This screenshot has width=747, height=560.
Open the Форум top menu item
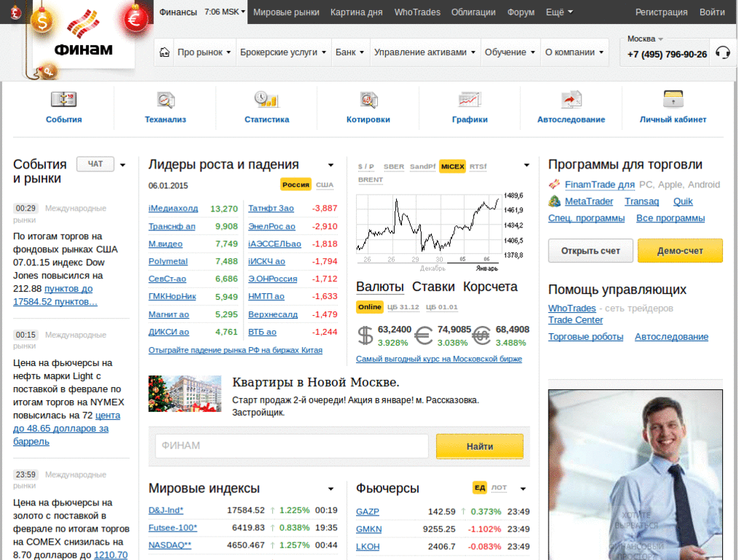tap(521, 12)
